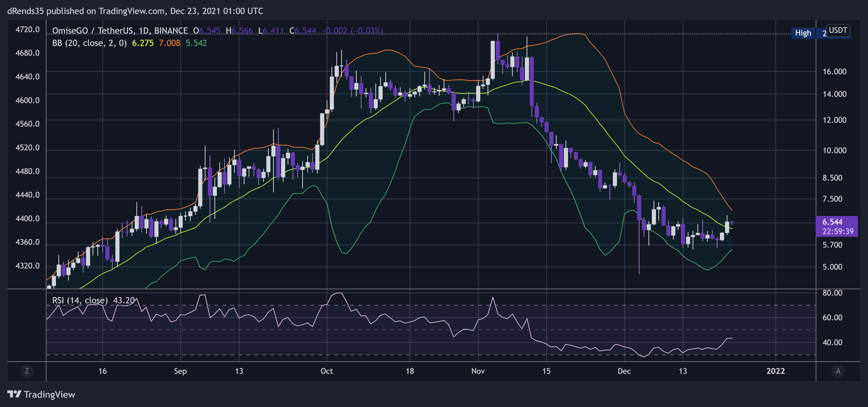Click the 4520.0 left scale label

pyautogui.click(x=27, y=147)
